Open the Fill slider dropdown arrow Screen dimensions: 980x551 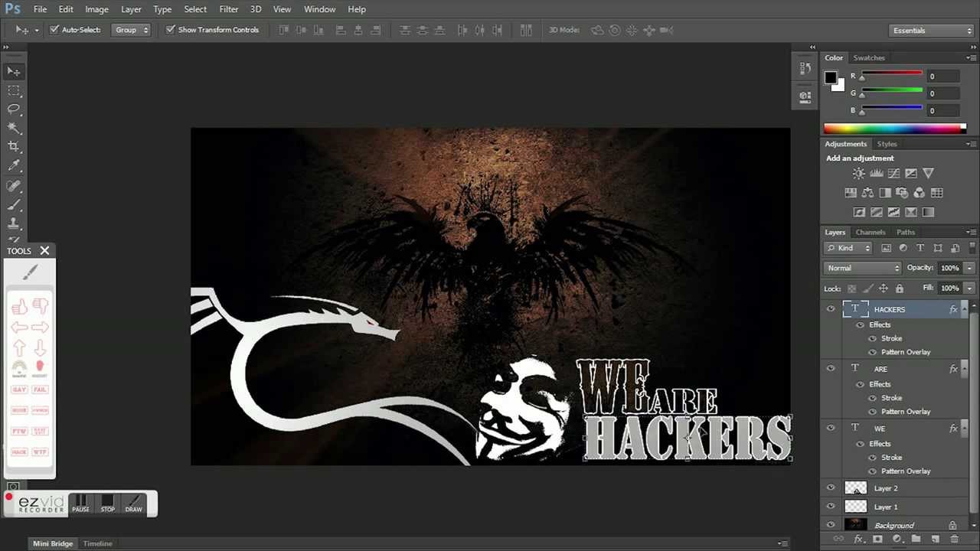click(969, 289)
